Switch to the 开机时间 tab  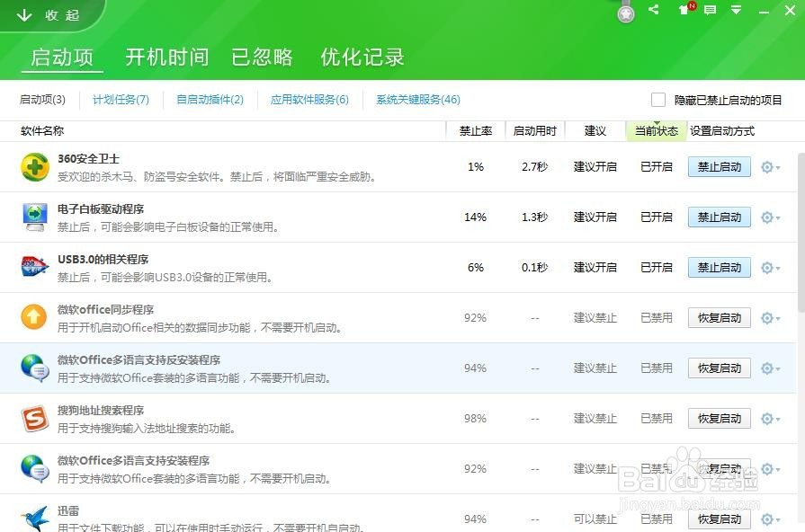pyautogui.click(x=167, y=57)
